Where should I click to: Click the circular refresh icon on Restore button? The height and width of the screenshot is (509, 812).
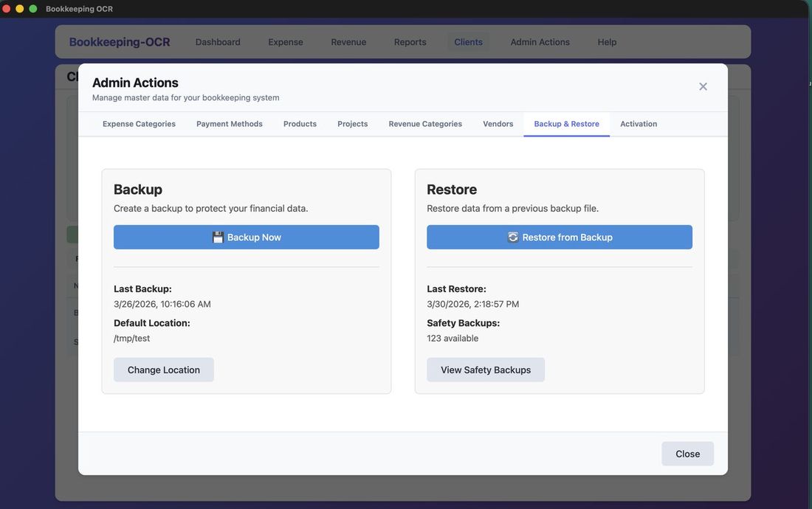coord(512,237)
